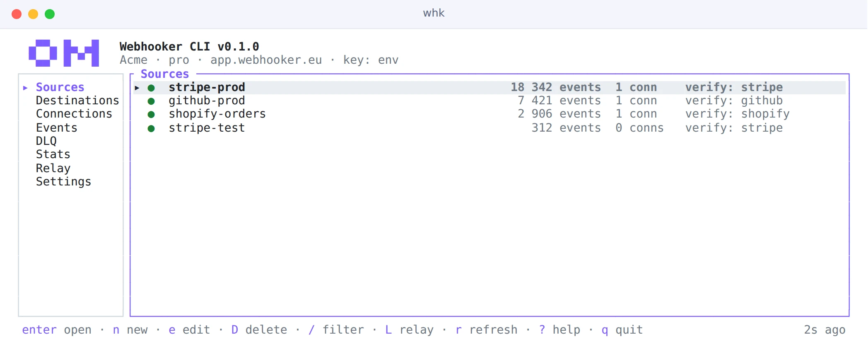Click the / filter shortcut hint
The height and width of the screenshot is (351, 868).
[336, 330]
